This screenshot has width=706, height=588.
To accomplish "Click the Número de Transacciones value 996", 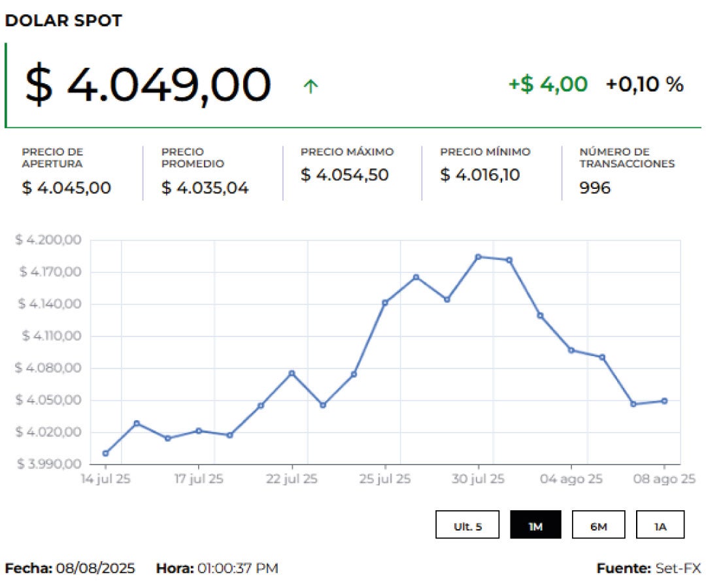I will (x=595, y=188).
